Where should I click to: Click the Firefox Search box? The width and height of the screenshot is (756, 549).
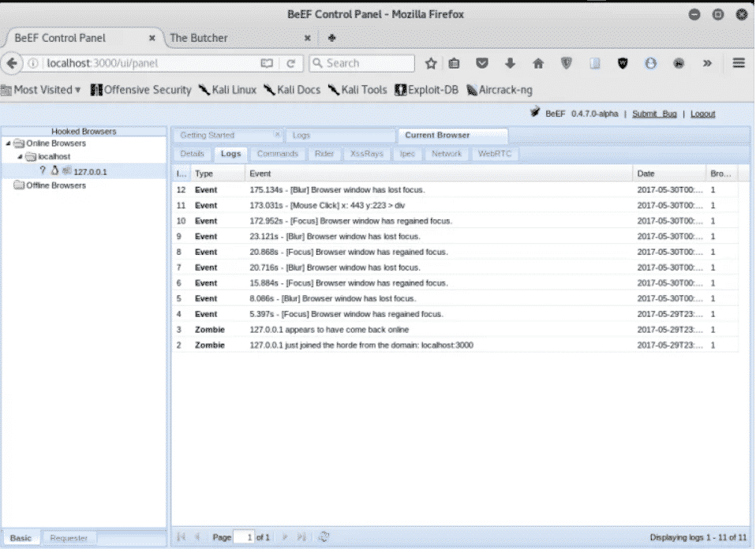pos(361,64)
